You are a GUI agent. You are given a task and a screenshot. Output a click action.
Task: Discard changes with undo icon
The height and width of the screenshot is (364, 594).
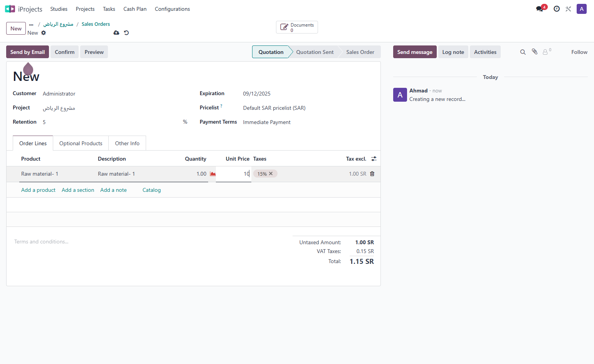(126, 33)
